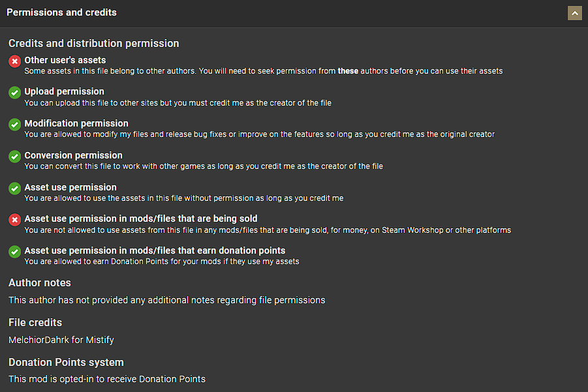The image size is (588, 392).
Task: Click red X beside mods being sold permission
Action: pyautogui.click(x=14, y=220)
